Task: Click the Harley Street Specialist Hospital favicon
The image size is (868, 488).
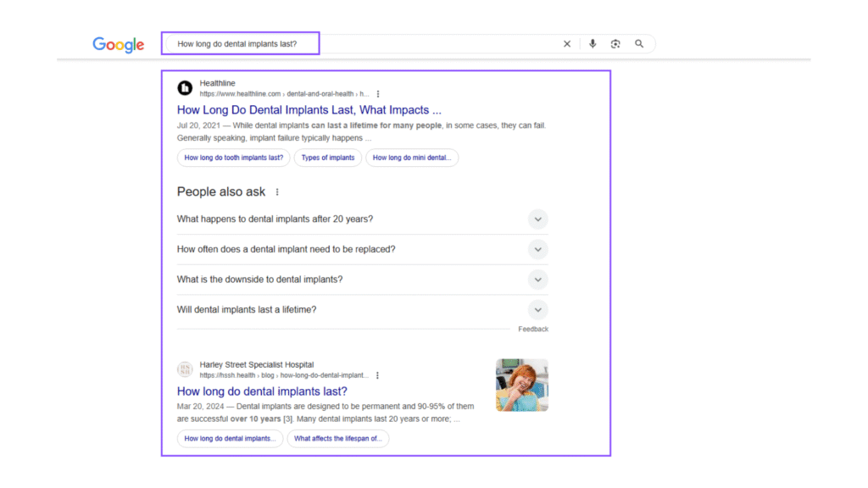Action: (185, 369)
